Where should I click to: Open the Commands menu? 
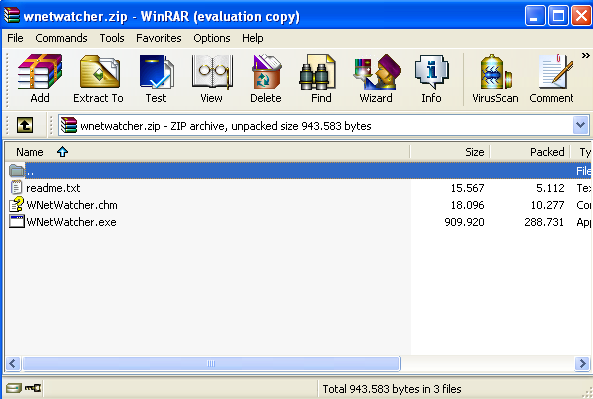click(61, 38)
